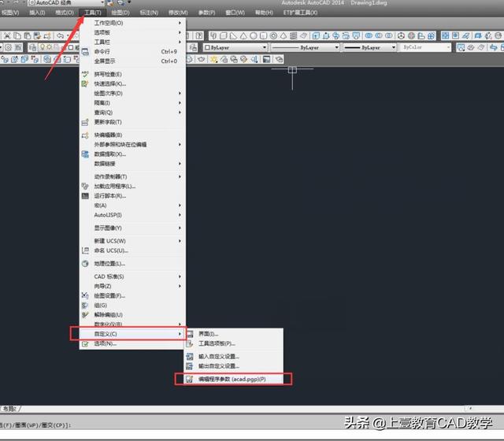The height and width of the screenshot is (441, 504).
Task: Choose 输出自定义设置... entry
Action: tap(234, 366)
